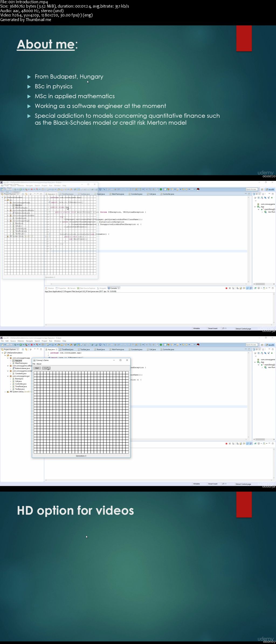Click Collapse All in Project Explorer, 00:00:58 frame
Image resolution: width=276 pixels, height=644 pixels.
pyautogui.click(x=23, y=349)
